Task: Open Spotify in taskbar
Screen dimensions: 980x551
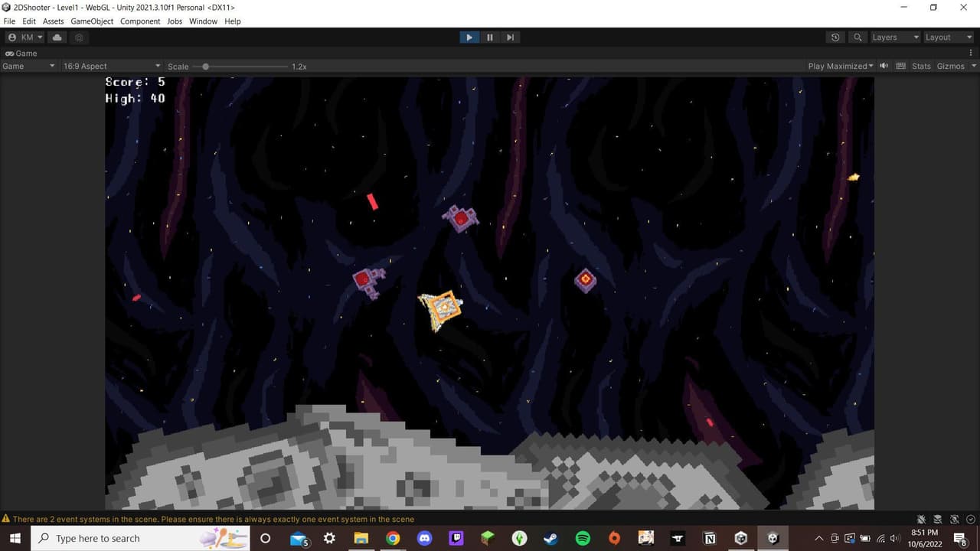Action: coord(583,538)
